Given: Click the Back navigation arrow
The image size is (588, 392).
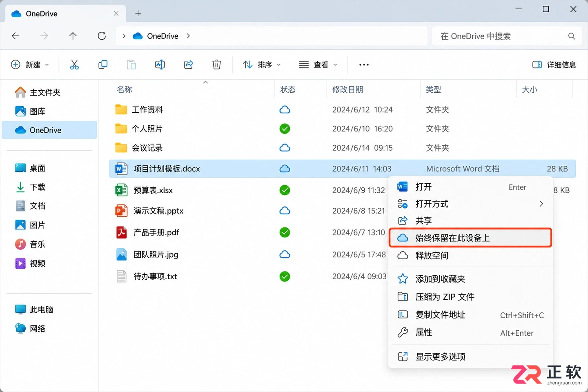Looking at the screenshot, I should pos(16,36).
